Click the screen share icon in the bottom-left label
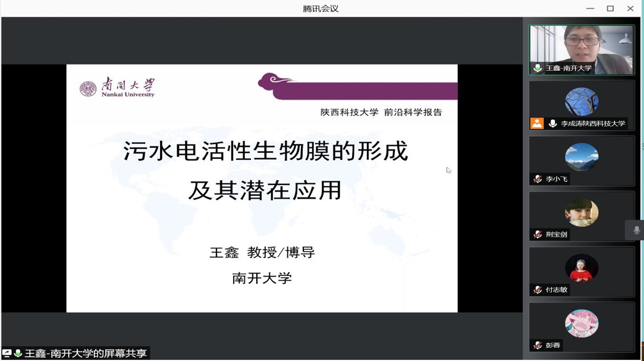This screenshot has height=361, width=644. pyautogui.click(x=7, y=353)
